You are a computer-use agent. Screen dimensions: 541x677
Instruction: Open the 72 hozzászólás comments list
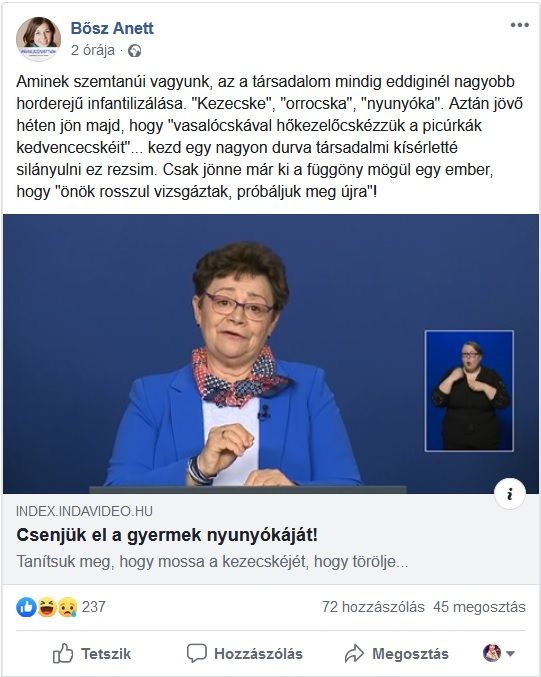(373, 607)
